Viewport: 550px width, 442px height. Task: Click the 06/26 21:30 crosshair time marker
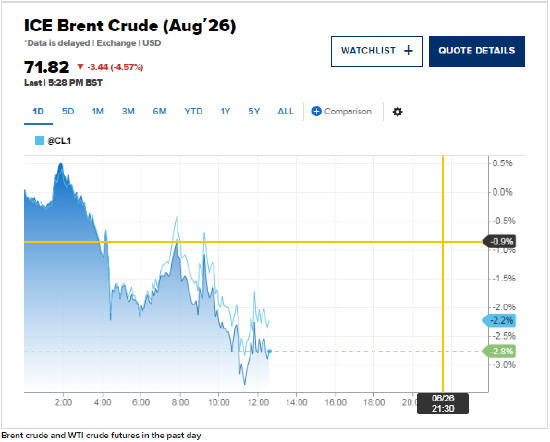tap(443, 403)
